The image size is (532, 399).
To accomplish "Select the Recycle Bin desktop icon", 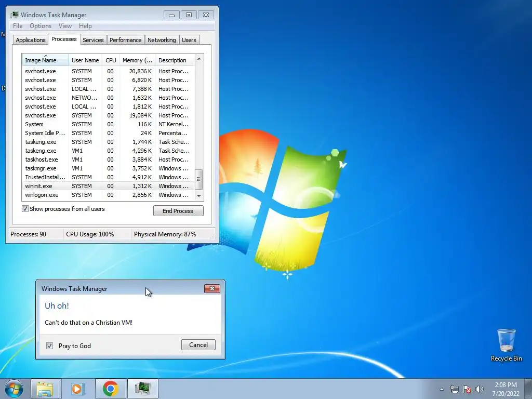I will [506, 345].
